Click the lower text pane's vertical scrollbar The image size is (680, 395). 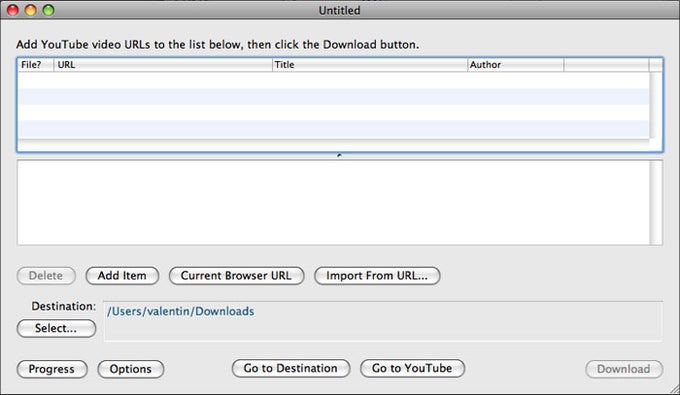[x=656, y=202]
